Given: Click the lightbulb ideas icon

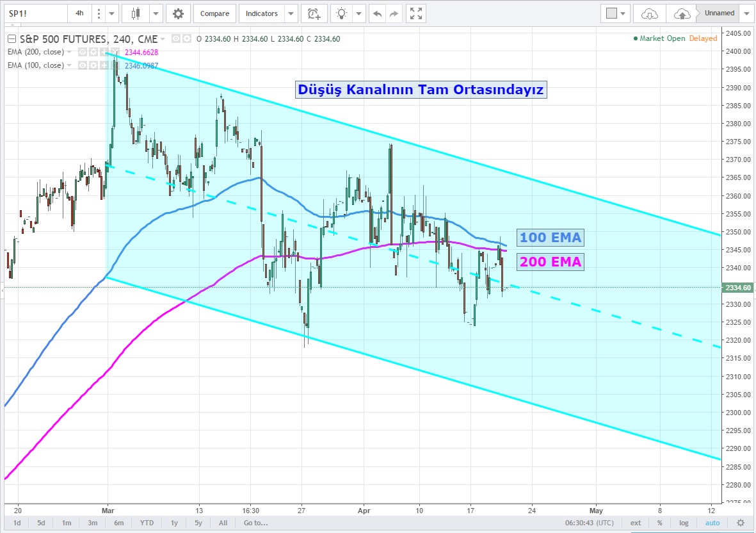Looking at the screenshot, I should coord(343,13).
